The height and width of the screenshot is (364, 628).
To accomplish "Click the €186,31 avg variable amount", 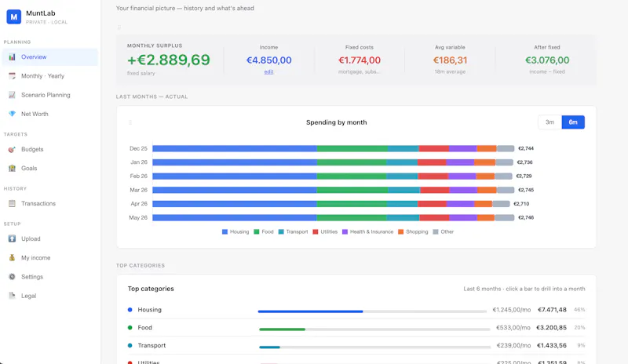I will point(450,60).
